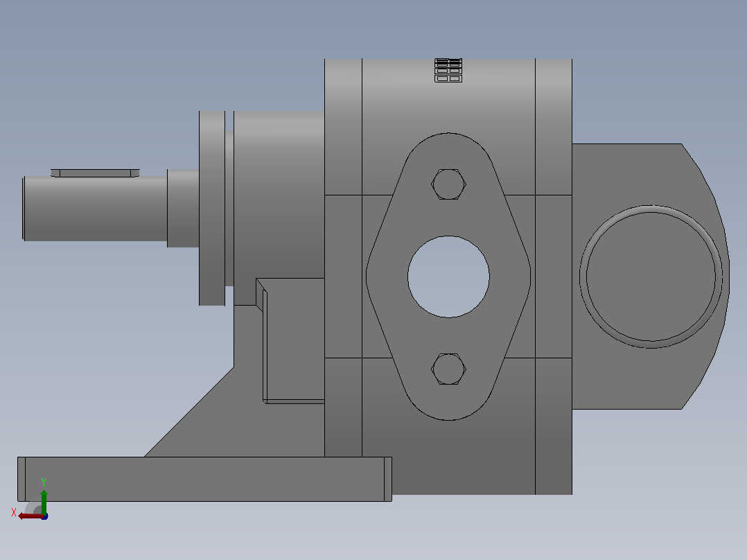The image size is (747, 560).
Task: Click the blue Z axis dot of the triad
Action: tap(45, 516)
